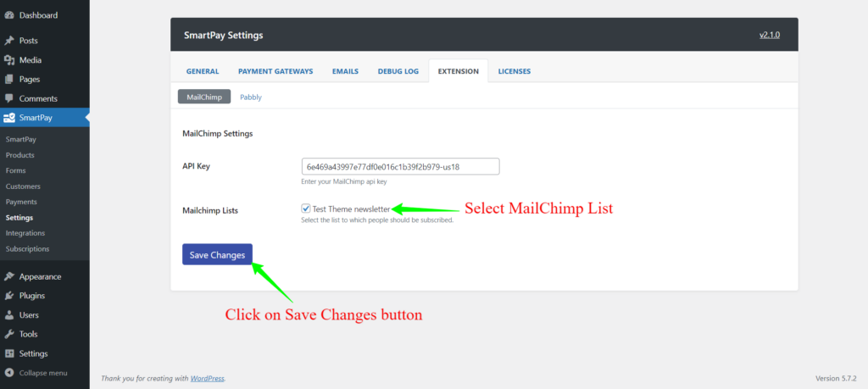868x389 pixels.
Task: Uncheck the Test Theme newsletter checkbox
Action: tap(305, 208)
